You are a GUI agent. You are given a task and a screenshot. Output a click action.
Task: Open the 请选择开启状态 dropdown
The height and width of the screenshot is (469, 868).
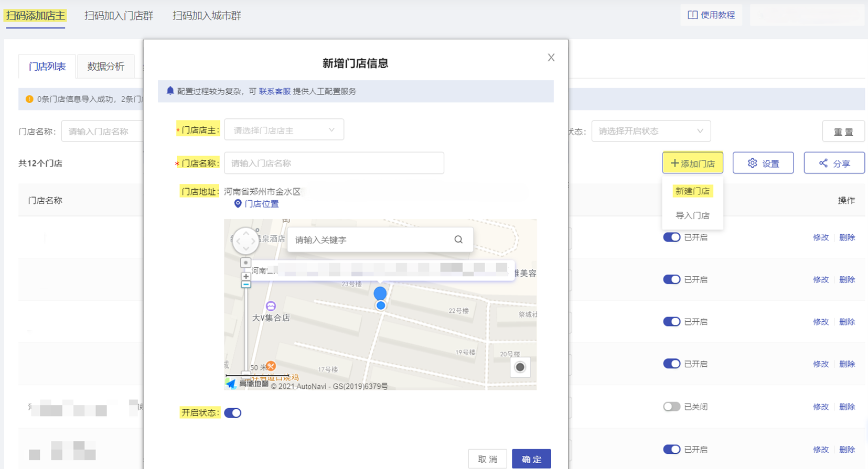(x=651, y=131)
